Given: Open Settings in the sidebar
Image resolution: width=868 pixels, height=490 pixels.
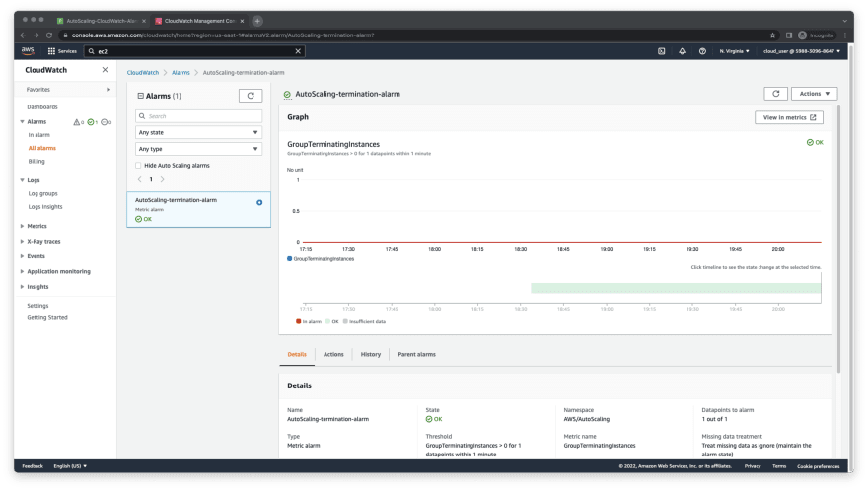Looking at the screenshot, I should (x=37, y=306).
